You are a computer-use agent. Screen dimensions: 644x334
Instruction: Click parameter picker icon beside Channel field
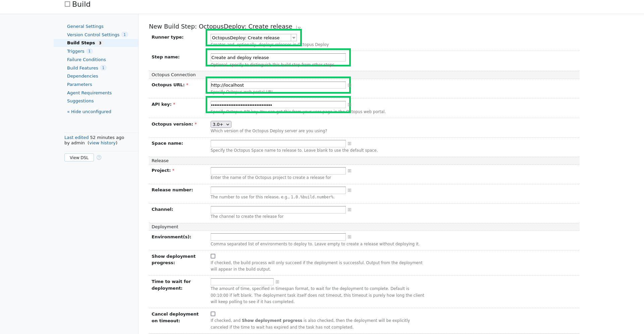[349, 210]
